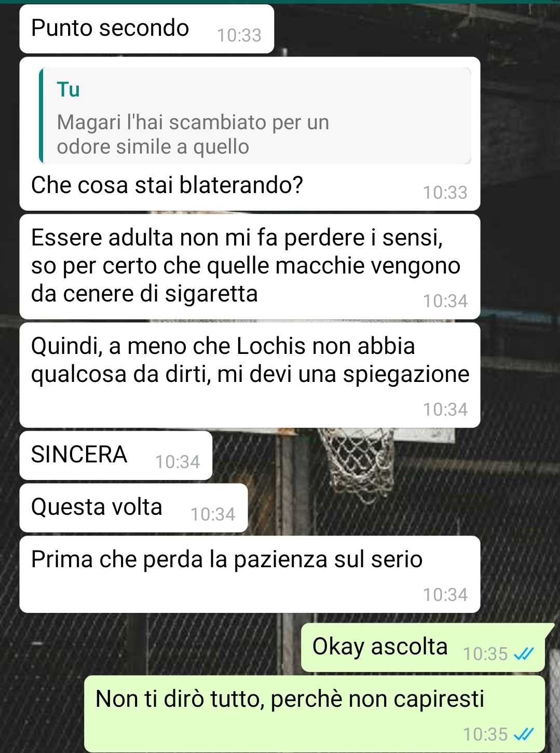
Task: Select the 'SINCERA' message bubble
Action: 116,456
